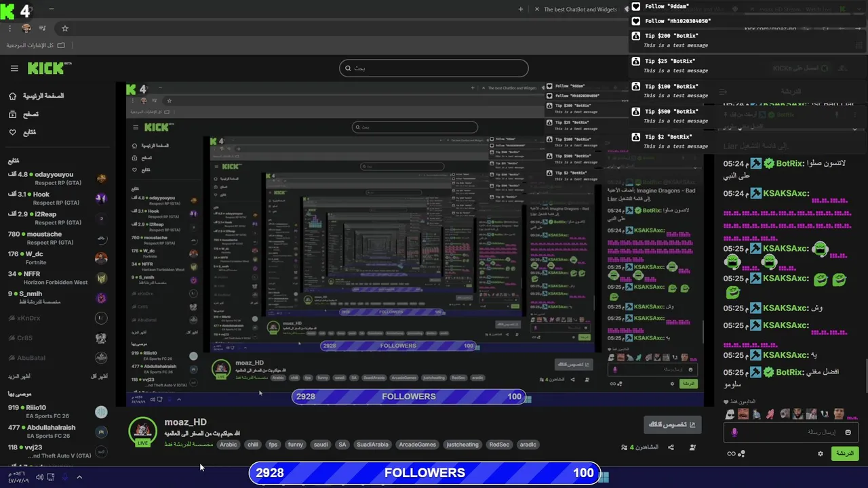Screen dimensions: 868x488
Task: Click the moaz_HD channel name below the player
Action: [185, 422]
